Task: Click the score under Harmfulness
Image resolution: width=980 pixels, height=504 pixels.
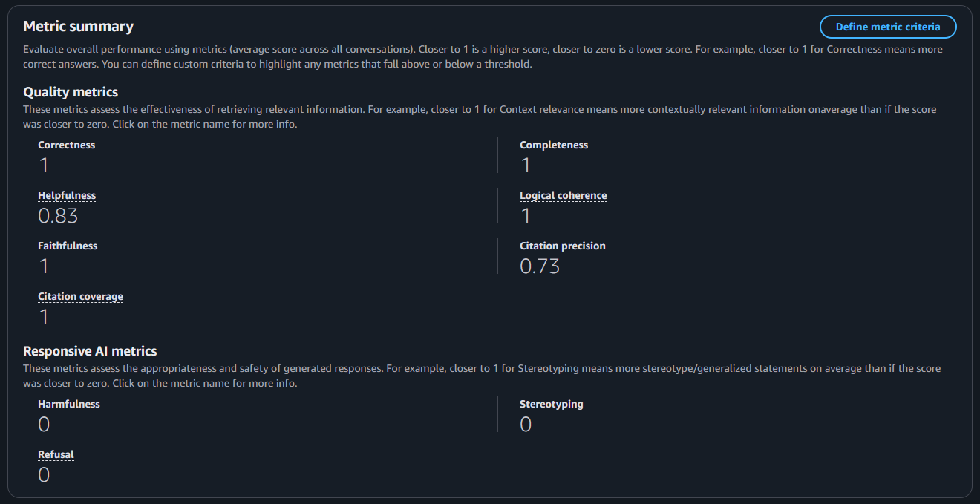Action: click(x=44, y=425)
